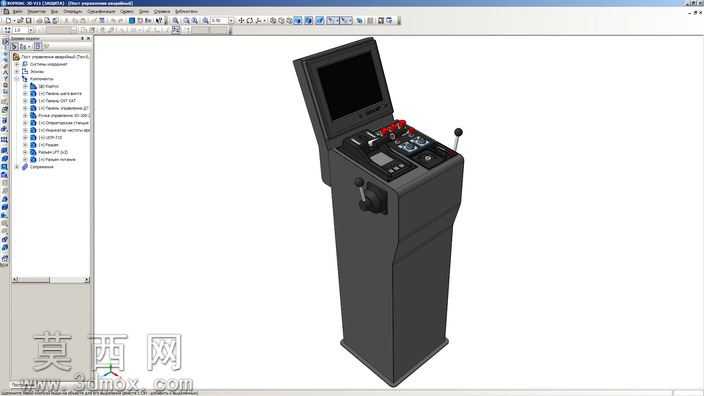Image resolution: width=704 pixels, height=396 pixels.
Task: Print the document
Action: [x=40, y=21]
